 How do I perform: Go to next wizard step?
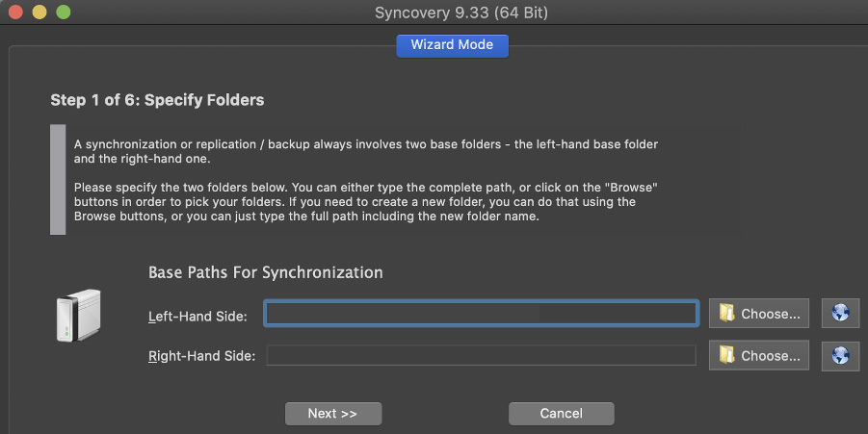333,414
